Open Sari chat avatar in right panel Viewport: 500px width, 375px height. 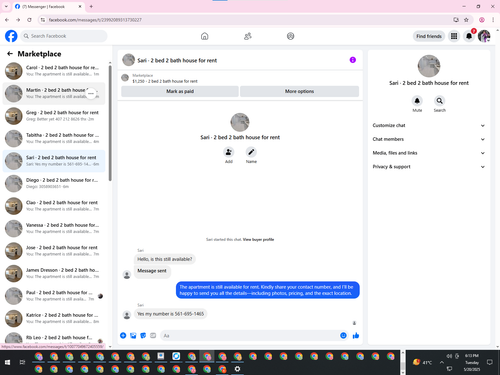(x=429, y=66)
